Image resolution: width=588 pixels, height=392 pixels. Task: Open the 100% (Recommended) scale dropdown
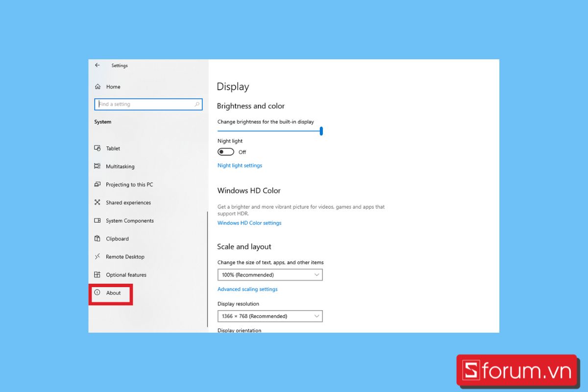[x=270, y=275]
